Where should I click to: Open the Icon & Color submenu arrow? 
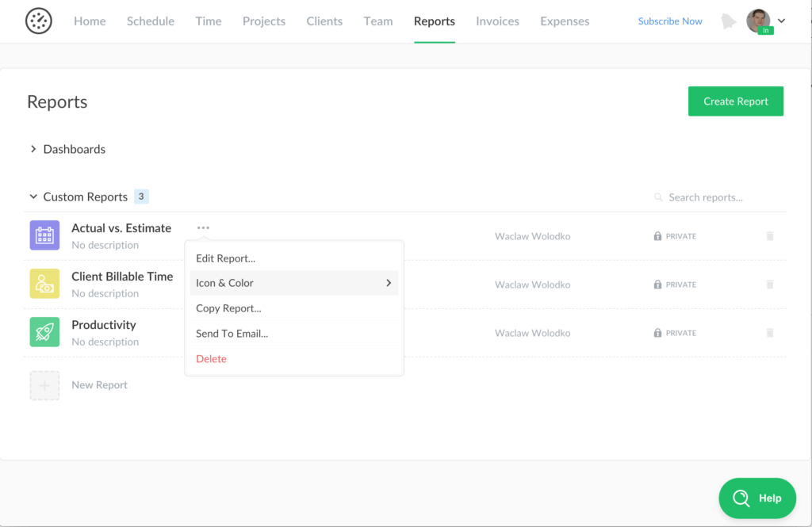[x=389, y=283]
